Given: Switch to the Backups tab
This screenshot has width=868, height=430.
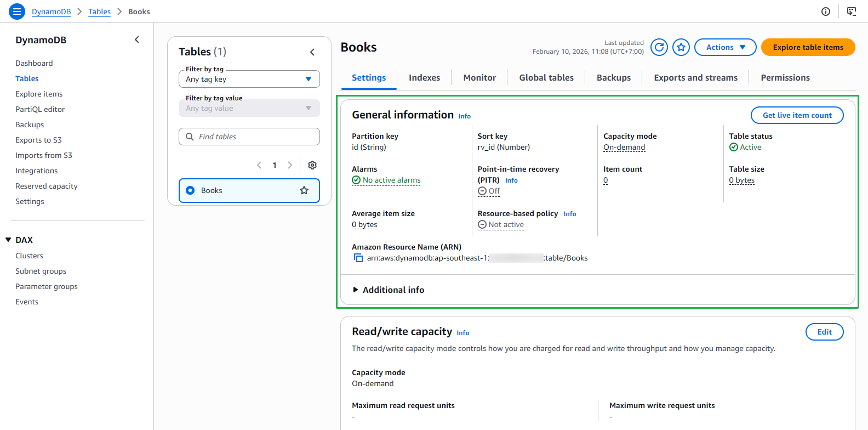Looking at the screenshot, I should coord(614,78).
